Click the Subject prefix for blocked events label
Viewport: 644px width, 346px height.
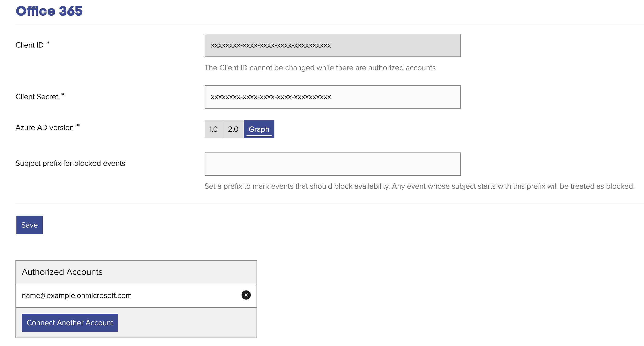click(x=70, y=164)
